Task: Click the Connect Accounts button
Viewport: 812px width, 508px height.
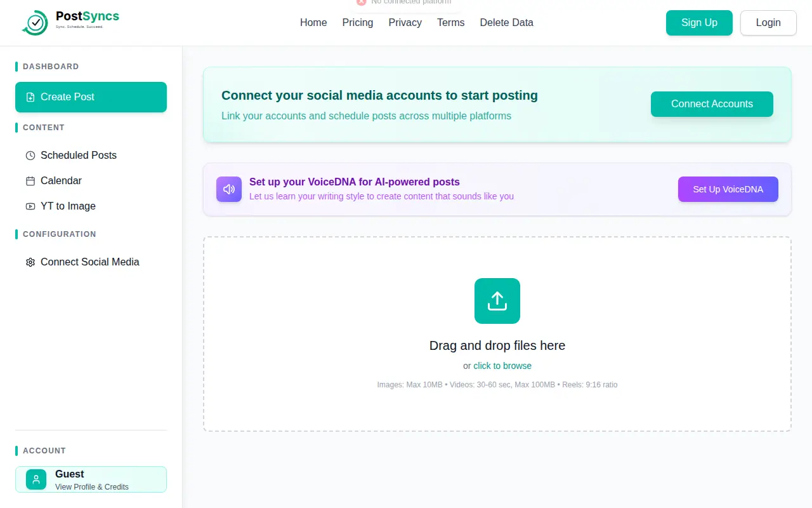Action: click(712, 104)
